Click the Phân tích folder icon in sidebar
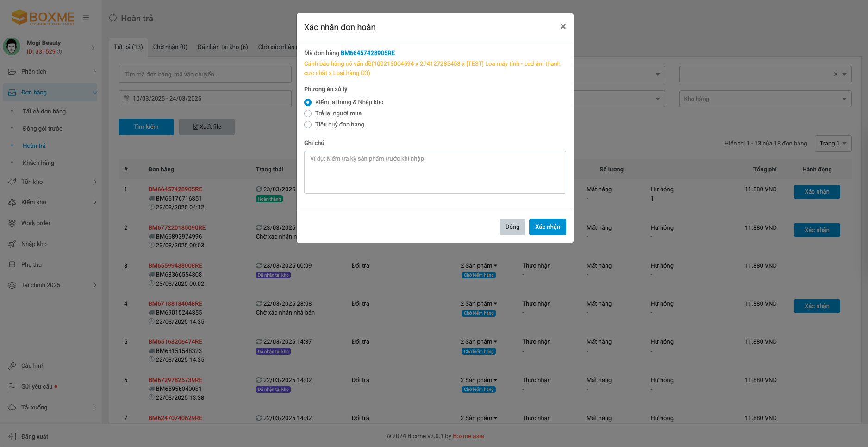 (x=12, y=72)
